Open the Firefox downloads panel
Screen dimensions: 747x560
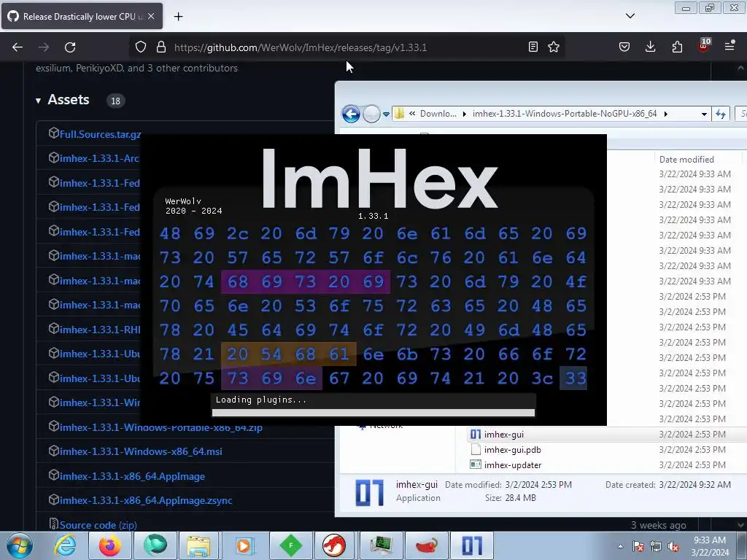point(650,47)
